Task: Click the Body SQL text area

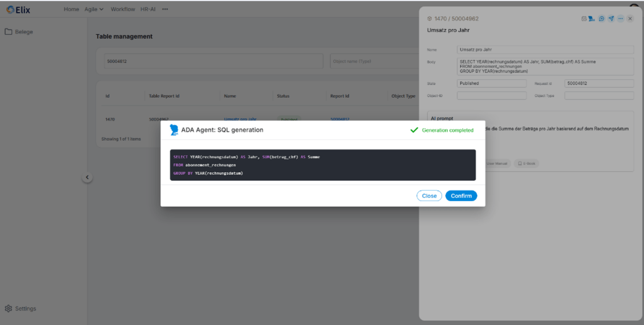Action: pos(545,67)
